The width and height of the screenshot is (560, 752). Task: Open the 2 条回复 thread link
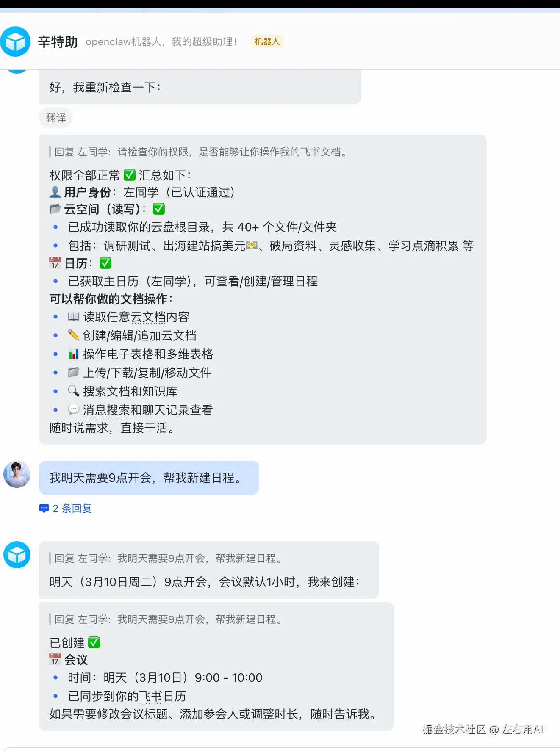tap(72, 508)
